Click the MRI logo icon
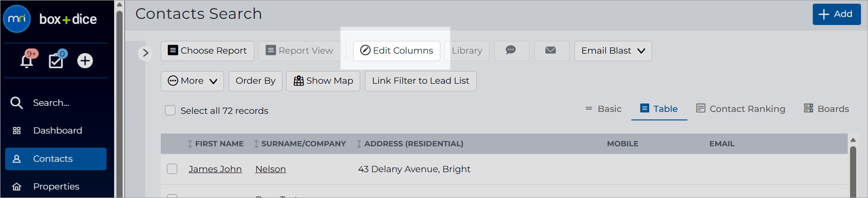Screen dimensions: 868x198 (17, 19)
